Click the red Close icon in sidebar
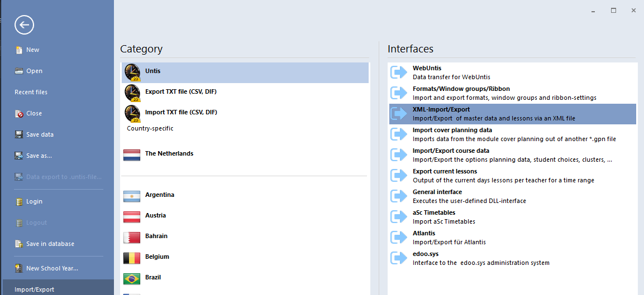644x295 pixels. (x=19, y=114)
